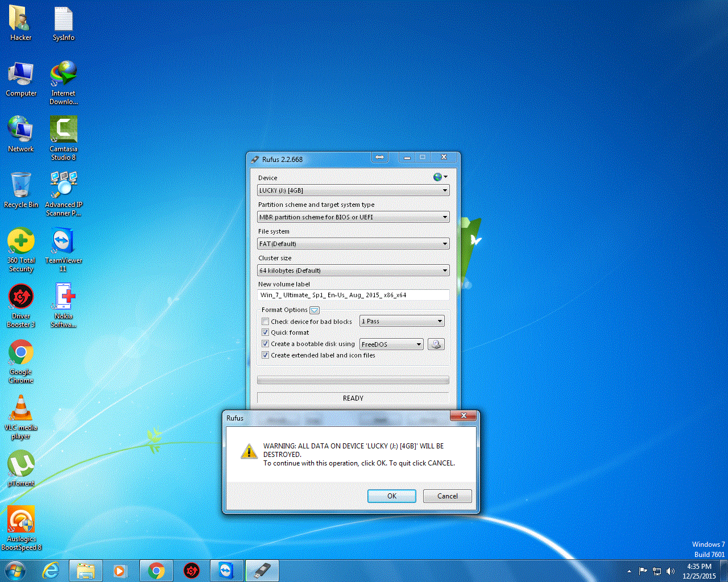The image size is (728, 582).
Task: Select the Internet Download Manager desktop shortcut
Action: coord(63,83)
